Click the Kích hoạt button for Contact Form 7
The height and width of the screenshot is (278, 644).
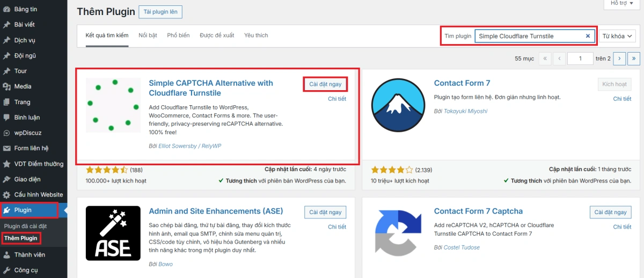pyautogui.click(x=614, y=84)
